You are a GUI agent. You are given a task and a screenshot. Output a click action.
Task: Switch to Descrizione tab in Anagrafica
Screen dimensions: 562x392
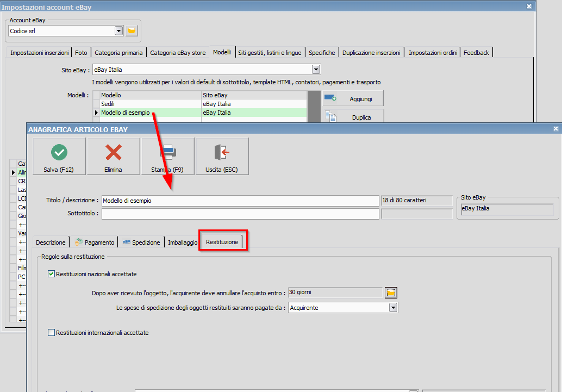51,242
